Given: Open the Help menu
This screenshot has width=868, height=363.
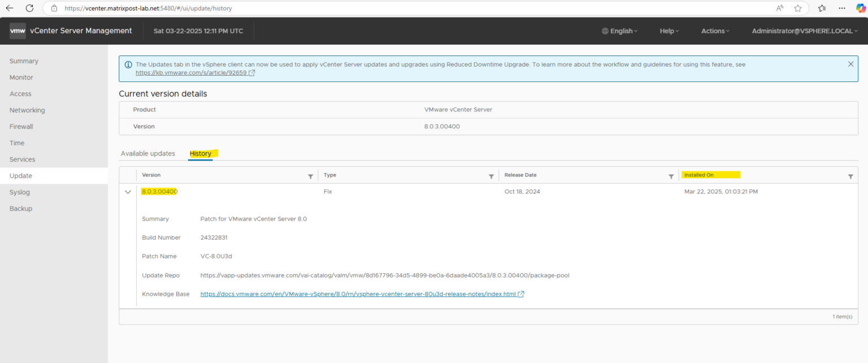Looking at the screenshot, I should coord(669,31).
